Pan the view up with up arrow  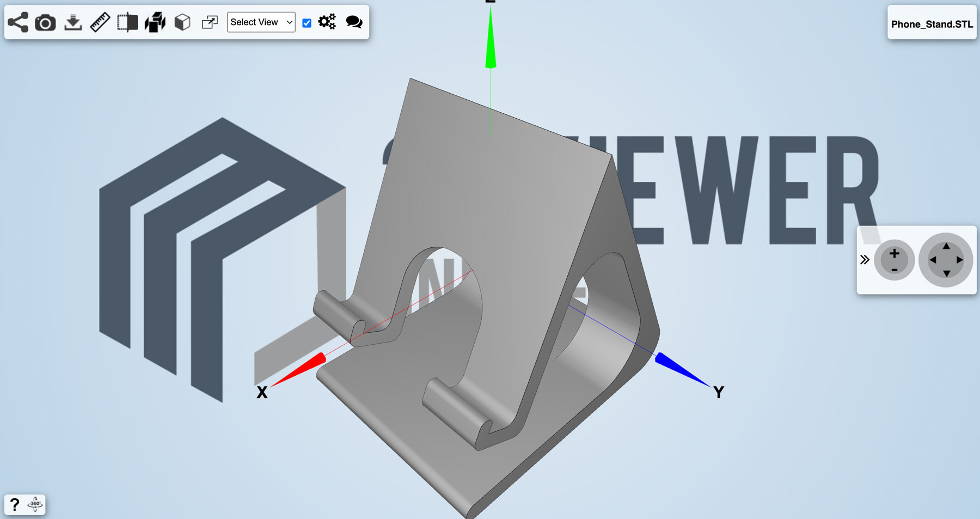tap(946, 247)
